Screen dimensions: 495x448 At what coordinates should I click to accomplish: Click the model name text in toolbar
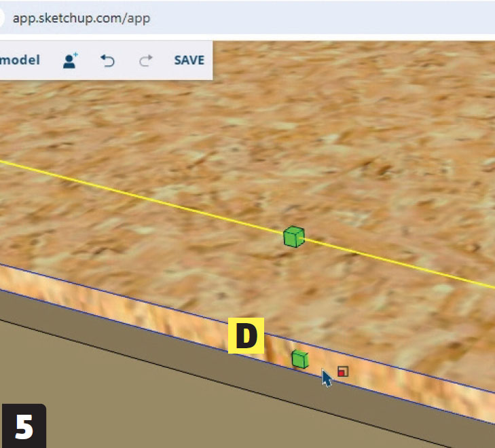pyautogui.click(x=20, y=60)
